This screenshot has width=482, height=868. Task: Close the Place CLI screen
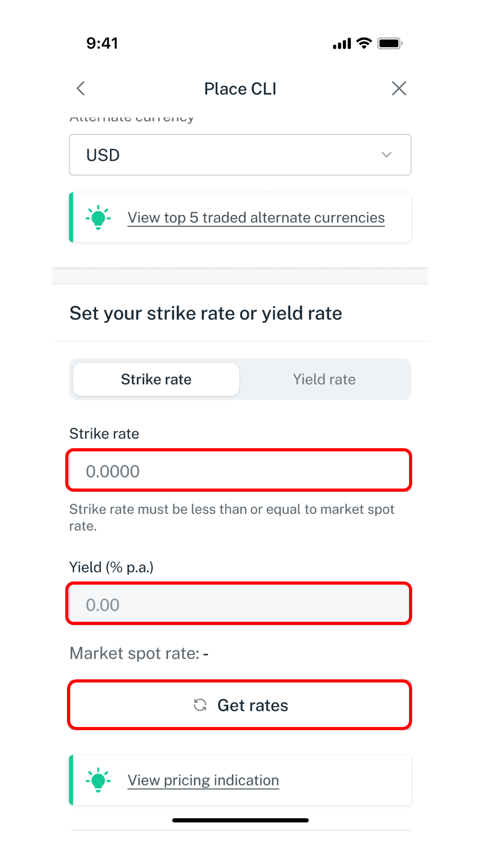click(x=399, y=88)
